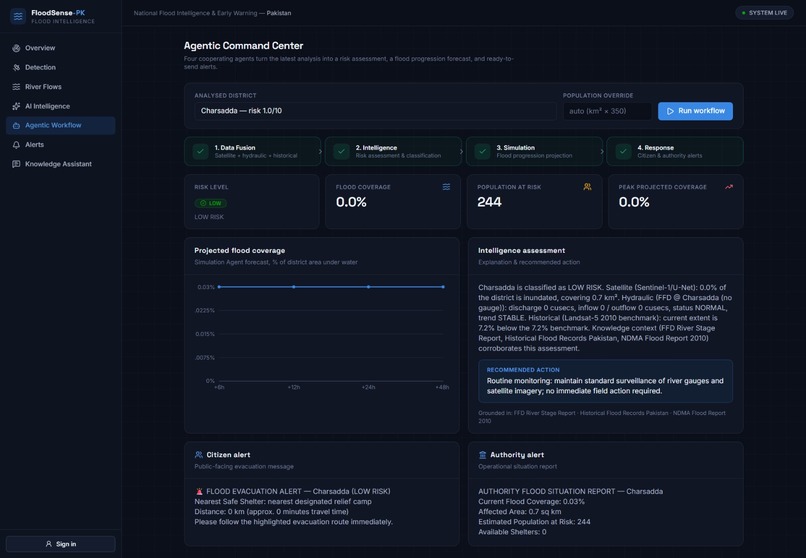Click the Intelligence assessment heading
Viewport: 806px width, 558px height.
coord(521,251)
